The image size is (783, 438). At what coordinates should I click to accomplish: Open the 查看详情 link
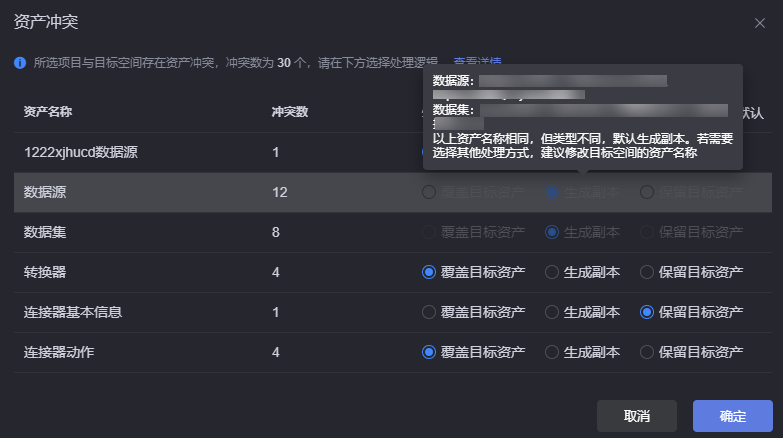[477, 61]
